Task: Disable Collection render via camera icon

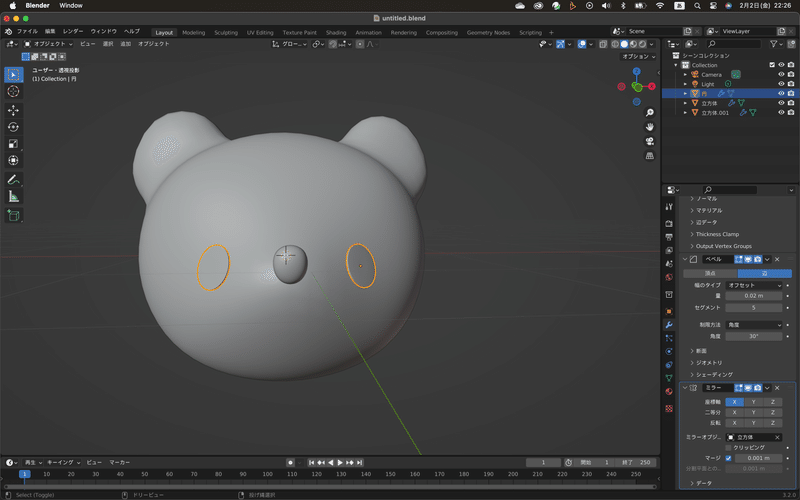Action: [790, 65]
